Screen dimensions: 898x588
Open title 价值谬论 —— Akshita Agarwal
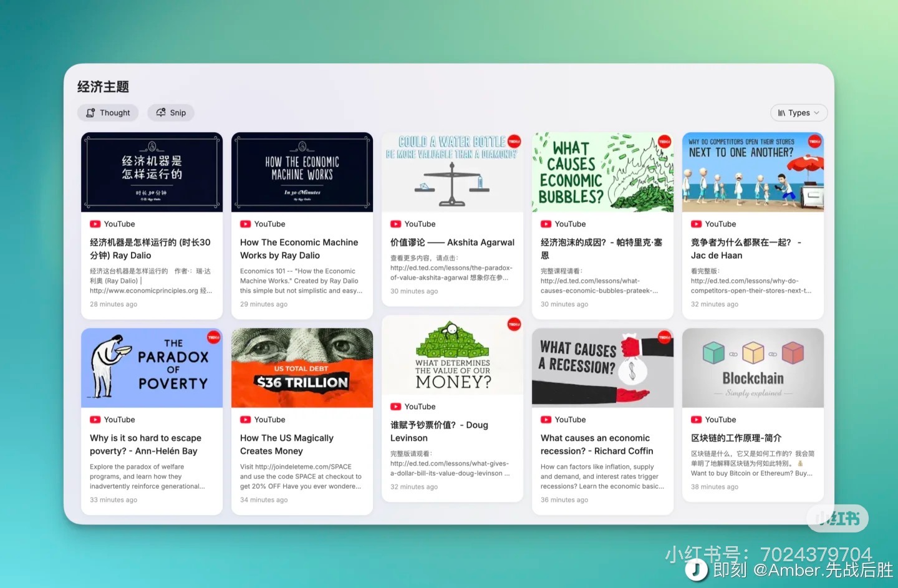click(x=452, y=243)
